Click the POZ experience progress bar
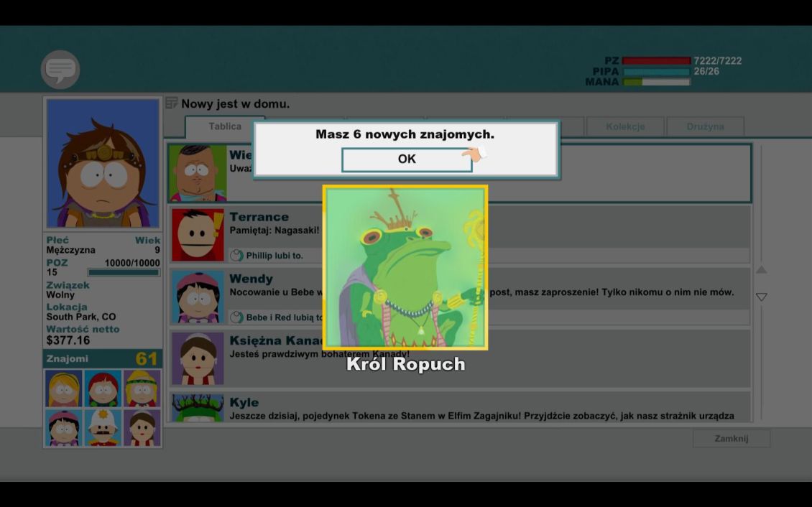 [x=124, y=273]
